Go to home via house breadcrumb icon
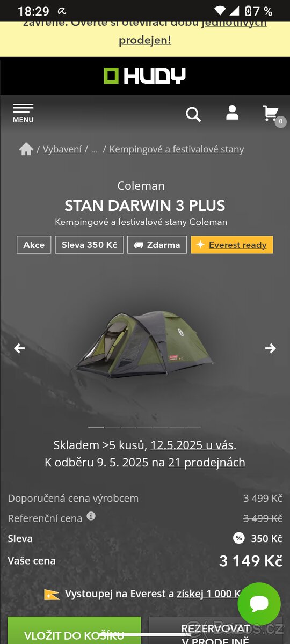This screenshot has height=644, width=290. pyautogui.click(x=26, y=149)
